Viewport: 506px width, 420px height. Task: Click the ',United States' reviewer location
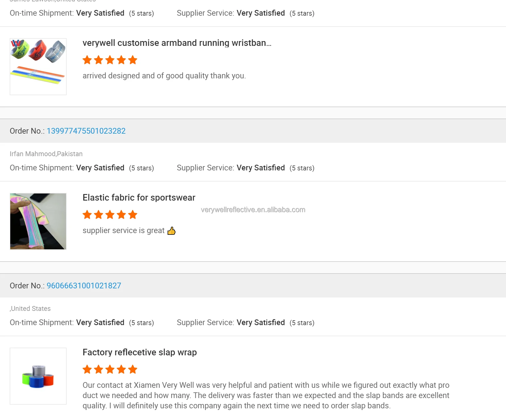pyautogui.click(x=30, y=309)
